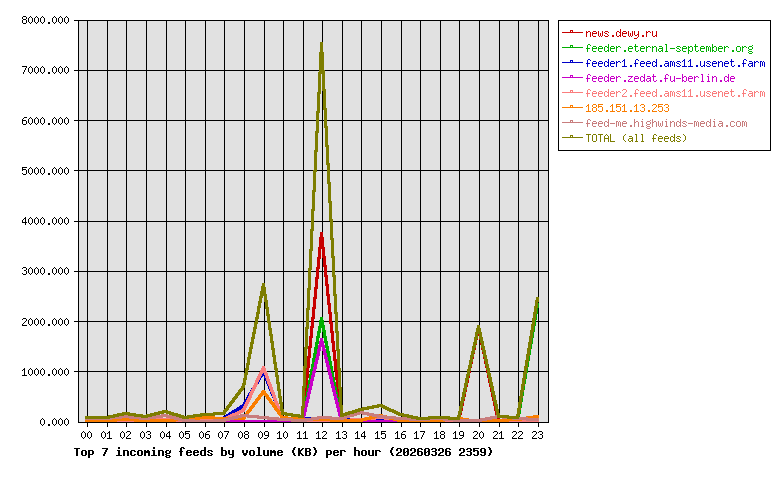Click the feeder1.feed.ams11.usenet.farm legend label
This screenshot has height=480, width=780.
coord(675,63)
